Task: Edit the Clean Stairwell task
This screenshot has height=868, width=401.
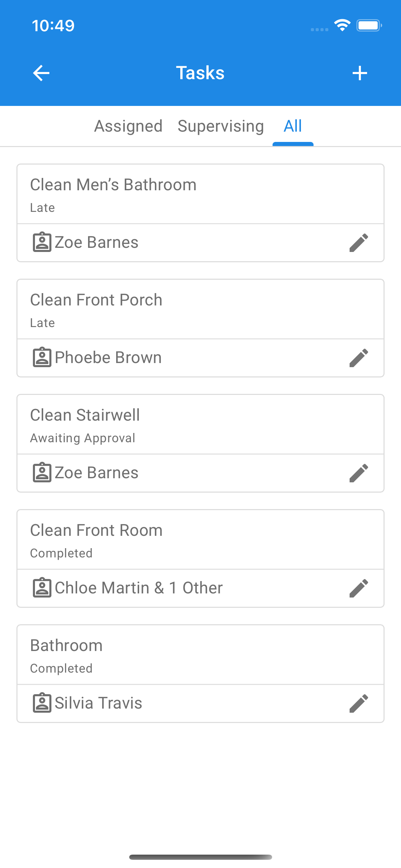Action: [x=359, y=473]
